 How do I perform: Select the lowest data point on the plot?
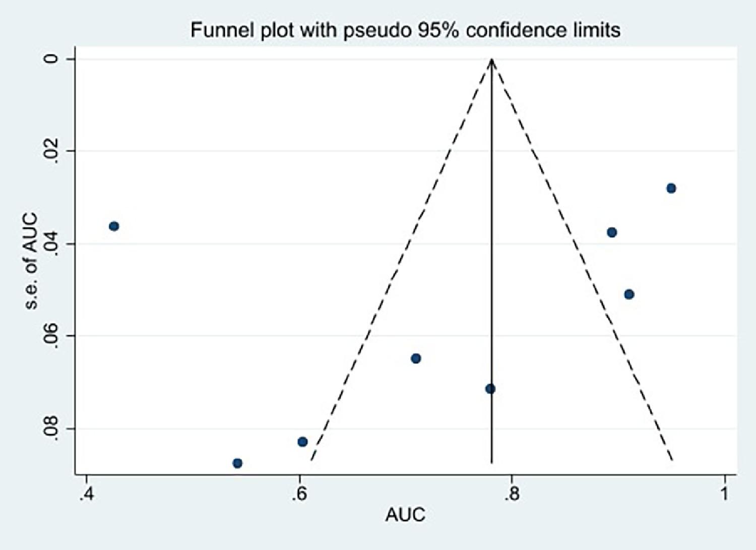[237, 463]
